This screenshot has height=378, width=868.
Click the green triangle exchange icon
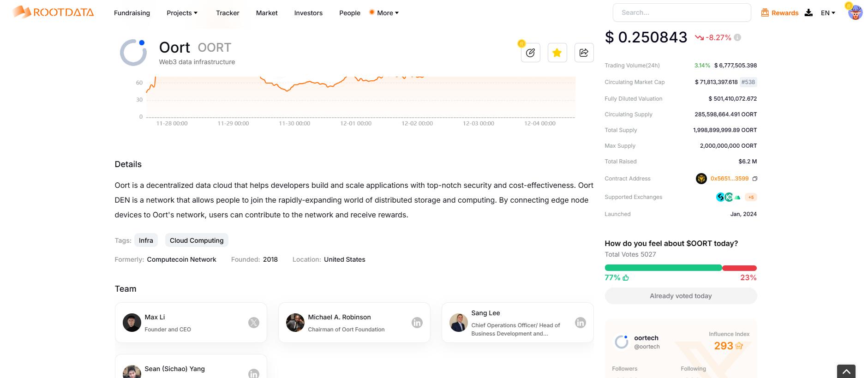click(x=737, y=197)
